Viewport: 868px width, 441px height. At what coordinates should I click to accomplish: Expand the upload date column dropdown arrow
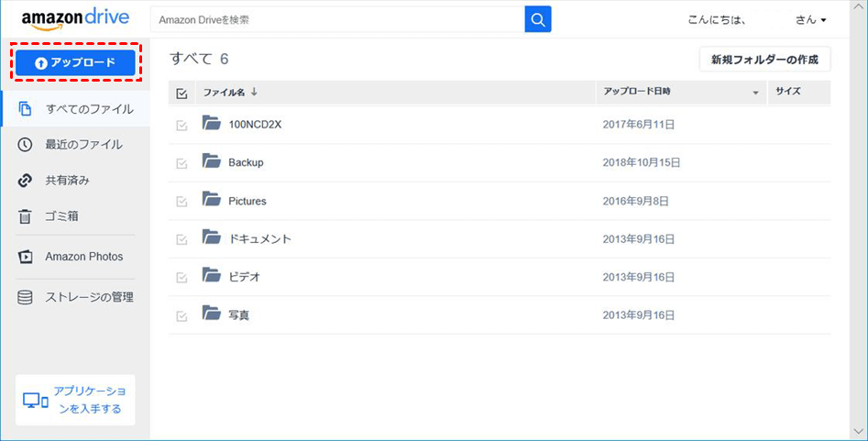756,93
